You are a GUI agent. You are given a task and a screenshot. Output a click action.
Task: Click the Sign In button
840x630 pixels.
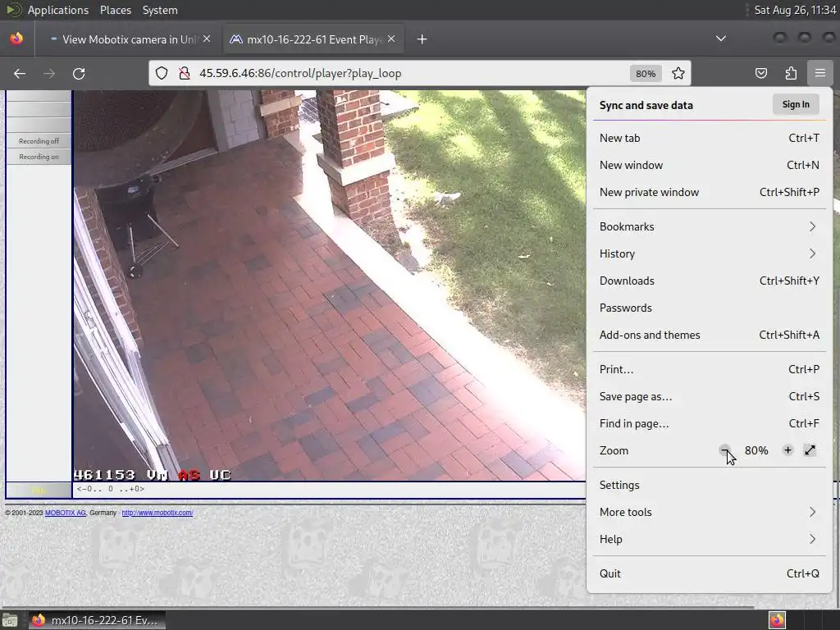(x=796, y=104)
